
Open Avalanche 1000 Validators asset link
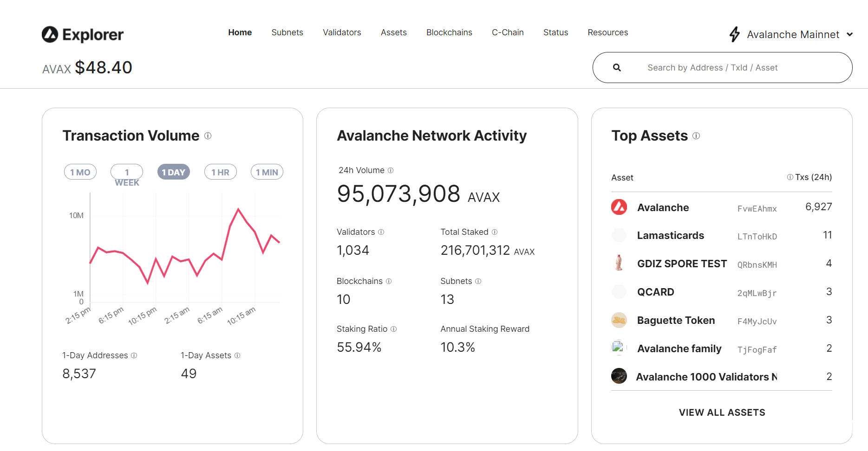706,377
